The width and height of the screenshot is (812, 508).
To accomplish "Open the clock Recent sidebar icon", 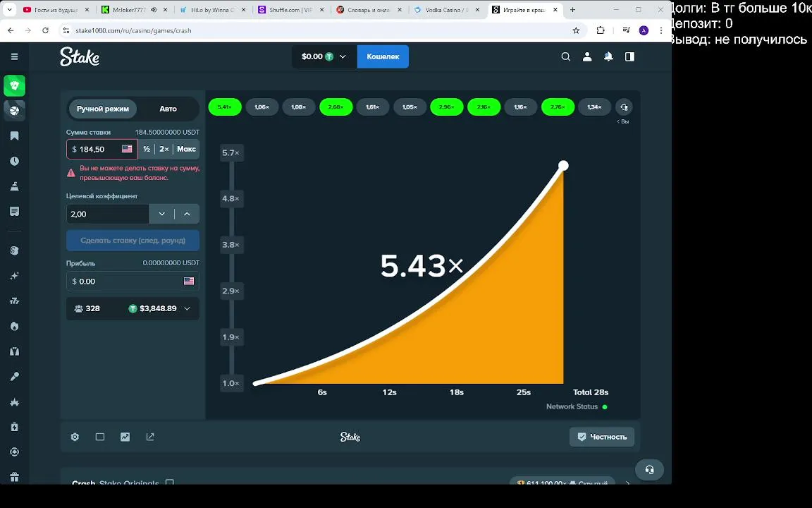I will point(15,161).
